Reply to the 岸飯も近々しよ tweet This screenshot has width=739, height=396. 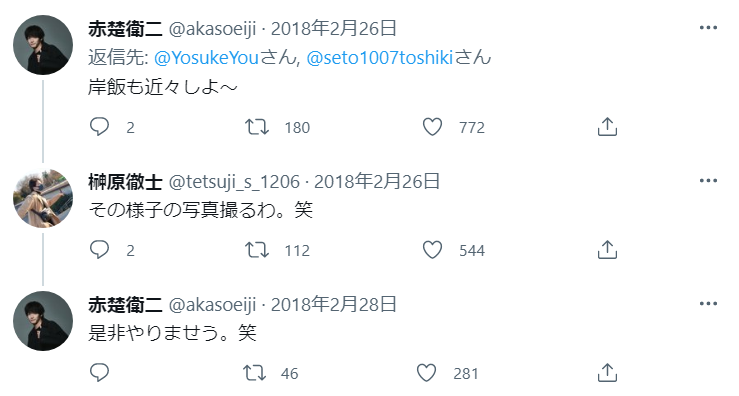click(x=99, y=127)
